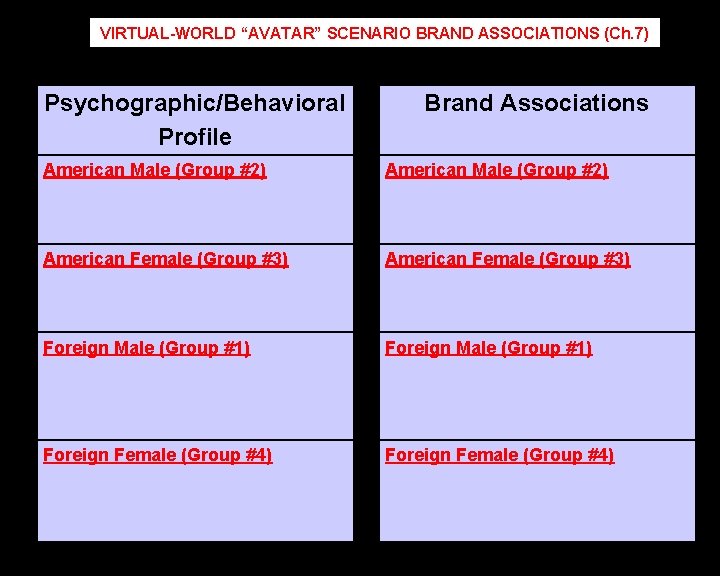Open American Male (Group #2) under Brand Associations
720x576 pixels.
[496, 170]
